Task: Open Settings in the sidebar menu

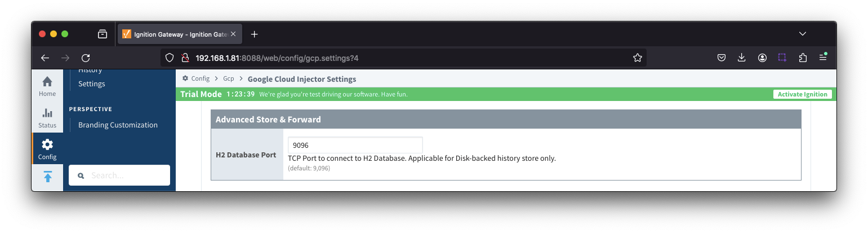Action: point(92,84)
